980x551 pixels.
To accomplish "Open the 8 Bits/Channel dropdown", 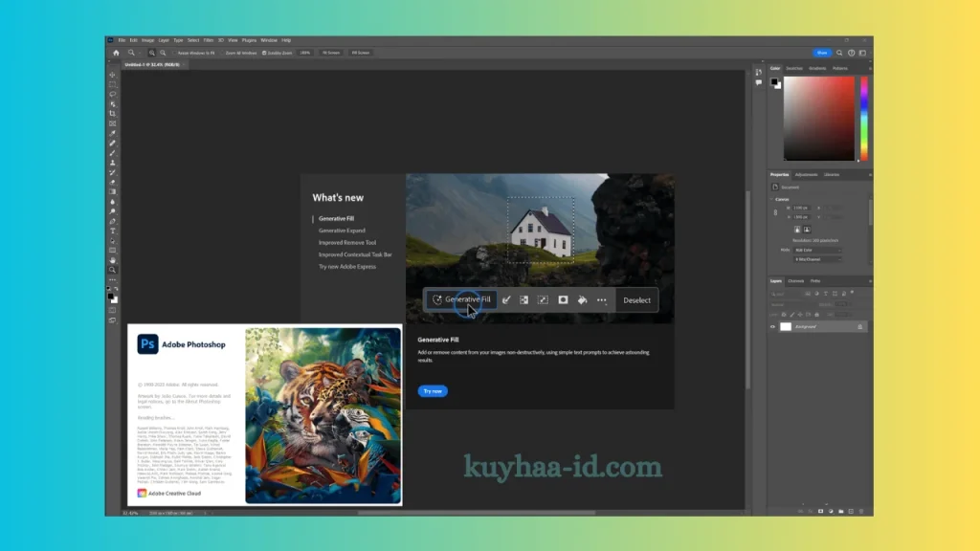I will coord(817,259).
